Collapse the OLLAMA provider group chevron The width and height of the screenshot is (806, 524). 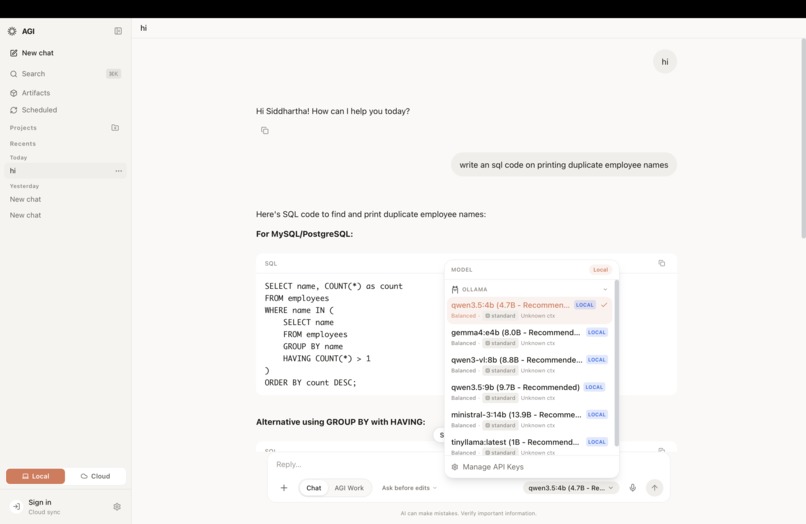click(605, 290)
